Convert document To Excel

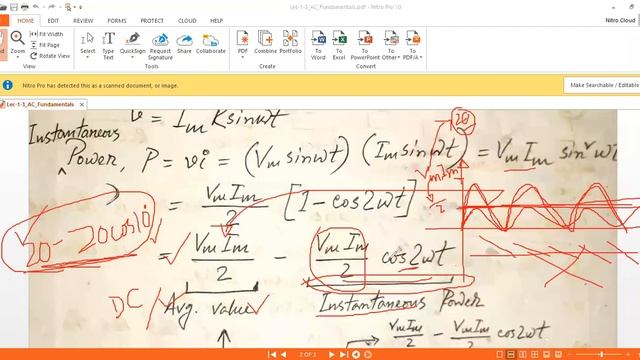pos(339,46)
